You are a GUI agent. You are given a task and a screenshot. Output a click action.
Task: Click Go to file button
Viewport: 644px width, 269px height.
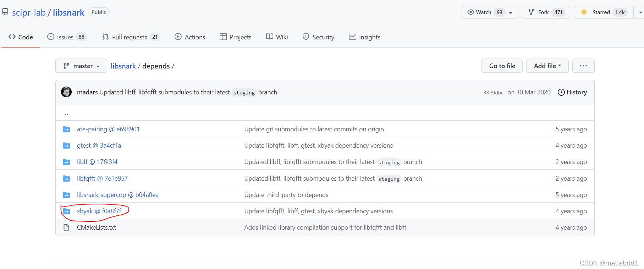click(502, 66)
